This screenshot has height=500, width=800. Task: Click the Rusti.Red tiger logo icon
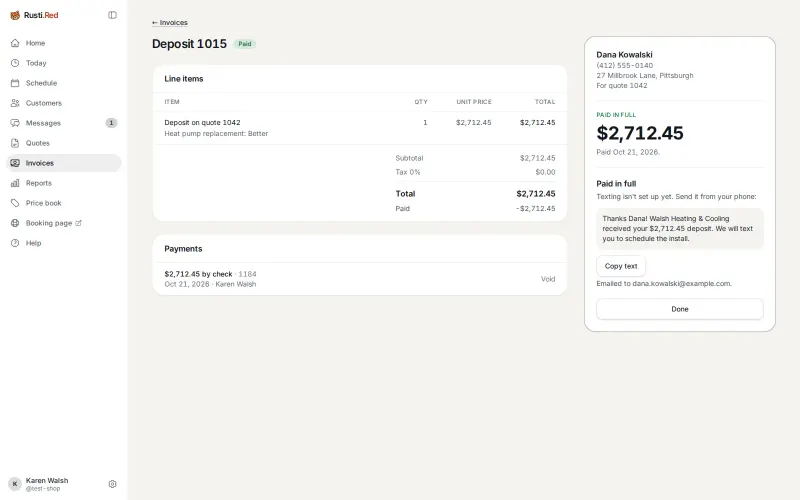[x=15, y=15]
